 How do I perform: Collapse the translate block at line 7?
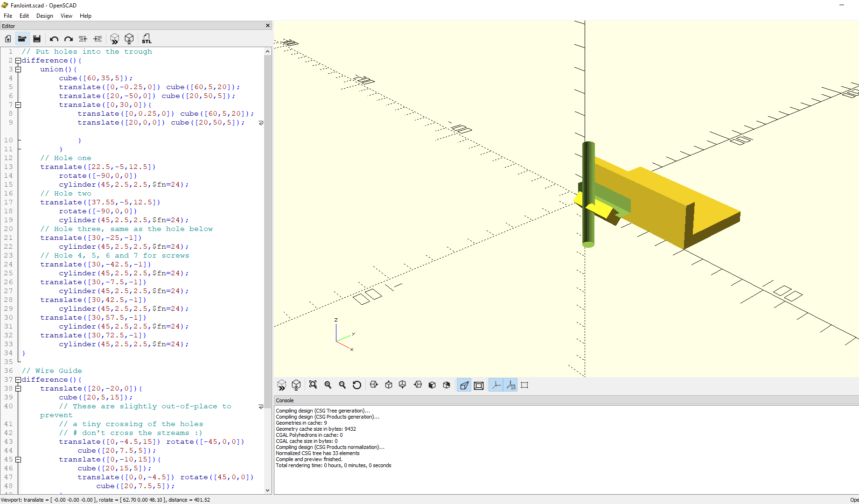coord(18,105)
